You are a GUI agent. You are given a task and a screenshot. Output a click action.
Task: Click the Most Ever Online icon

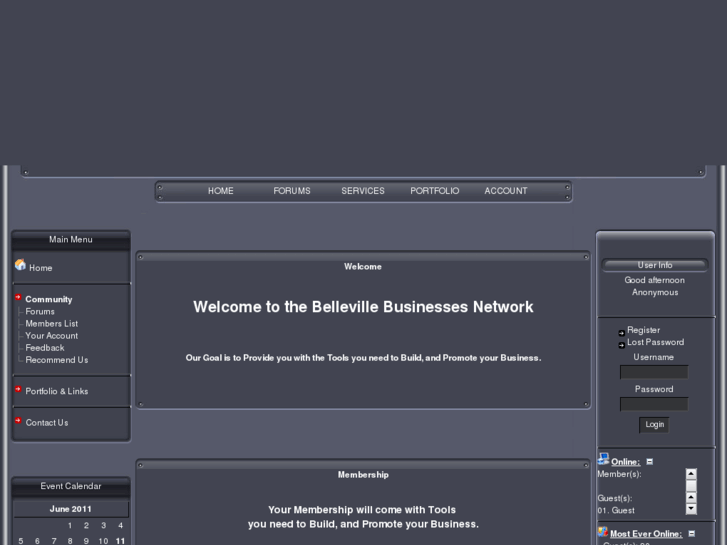603,533
